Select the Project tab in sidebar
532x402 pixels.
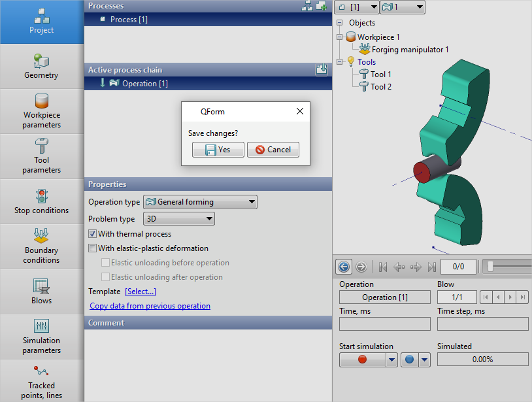(41, 22)
